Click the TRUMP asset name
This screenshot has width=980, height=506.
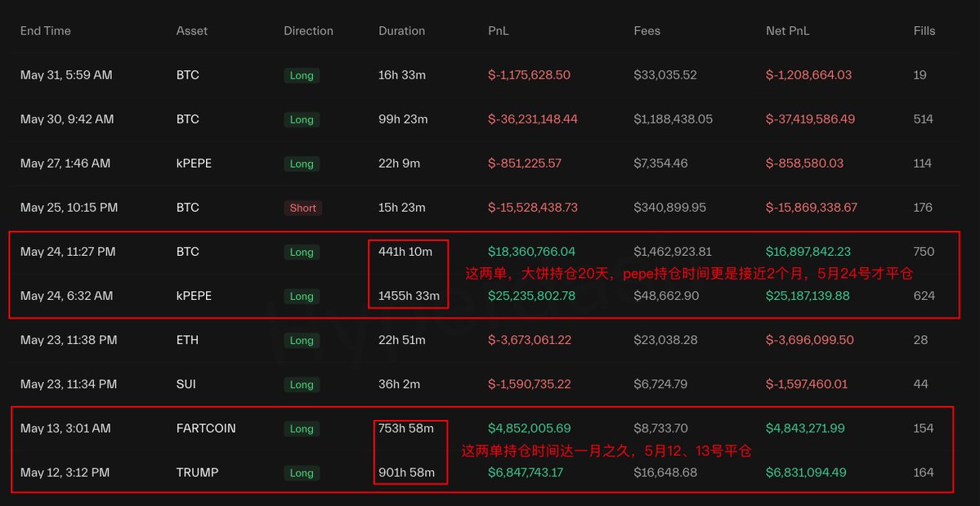click(198, 472)
